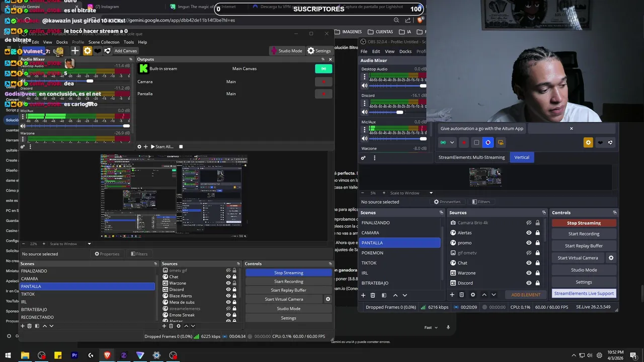644x362 pixels.
Task: Click the blue circular icon in Aitum dock
Action: click(488, 143)
